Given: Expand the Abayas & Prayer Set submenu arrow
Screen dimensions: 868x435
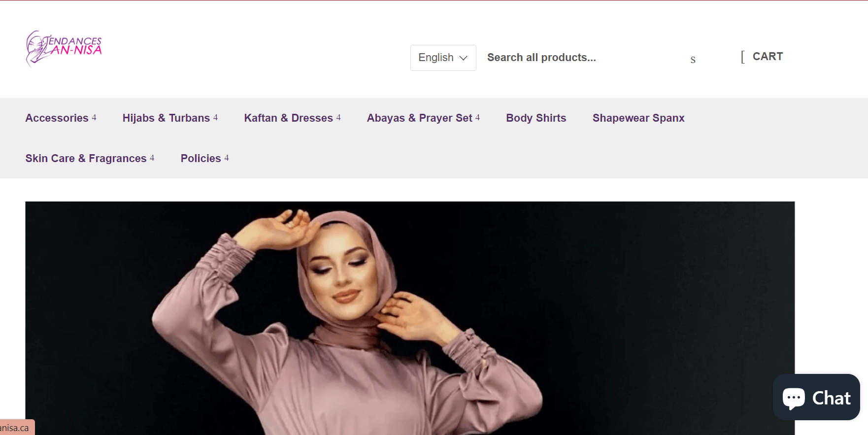Looking at the screenshot, I should (477, 118).
